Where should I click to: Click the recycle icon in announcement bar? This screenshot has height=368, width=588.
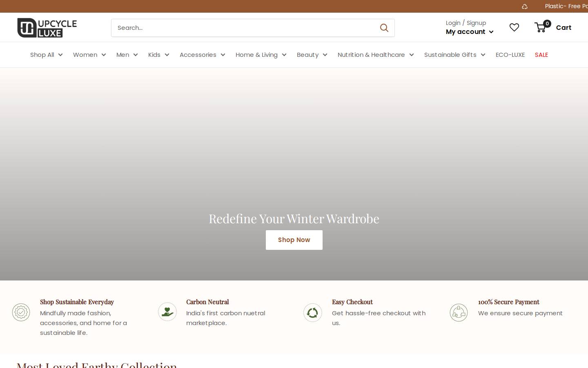pos(525,7)
